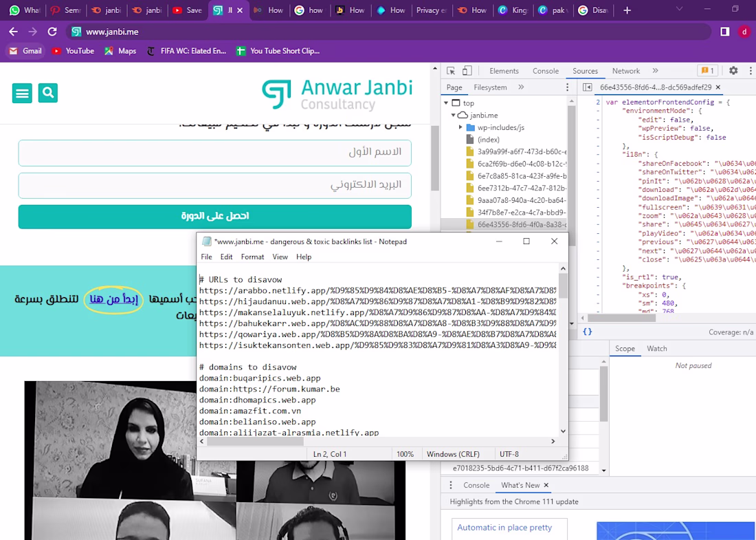Image resolution: width=756 pixels, height=540 pixels.
Task: Expand the wp-includes/js folder
Action: pos(460,127)
